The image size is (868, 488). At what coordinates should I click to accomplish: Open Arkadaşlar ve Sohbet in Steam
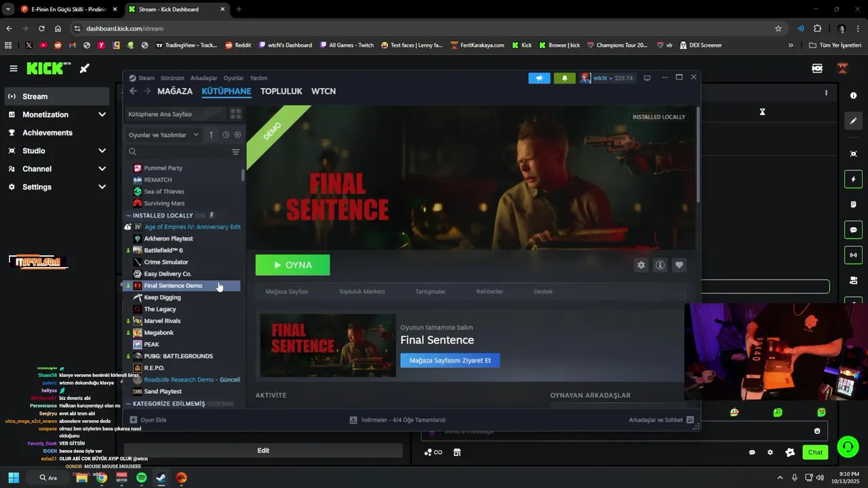pyautogui.click(x=661, y=420)
